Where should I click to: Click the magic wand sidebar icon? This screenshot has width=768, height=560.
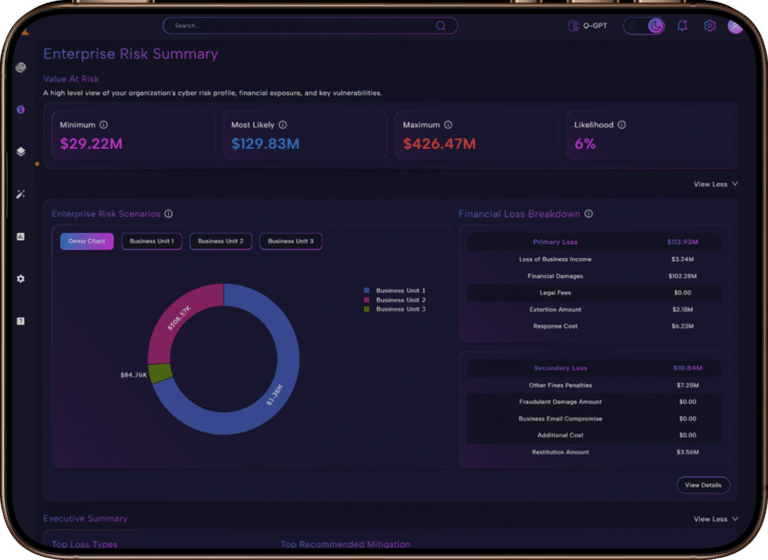coord(21,194)
